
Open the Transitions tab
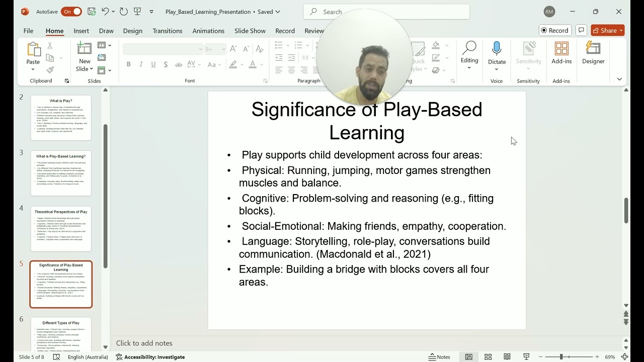pos(168,31)
